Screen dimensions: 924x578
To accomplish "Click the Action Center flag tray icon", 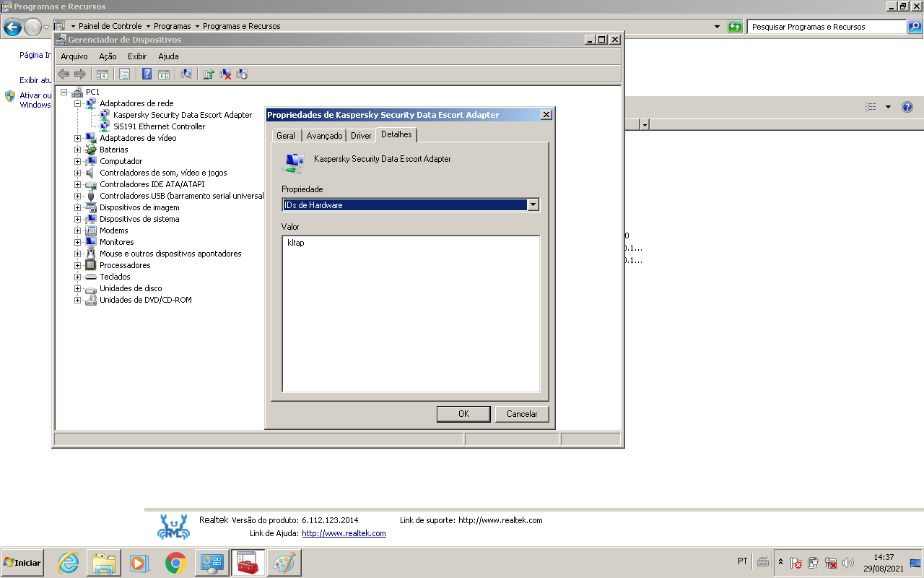I will tap(796, 563).
